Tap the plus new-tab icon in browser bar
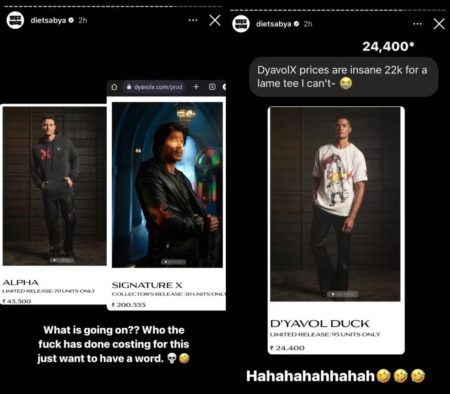This screenshot has width=450, height=394. (196, 87)
